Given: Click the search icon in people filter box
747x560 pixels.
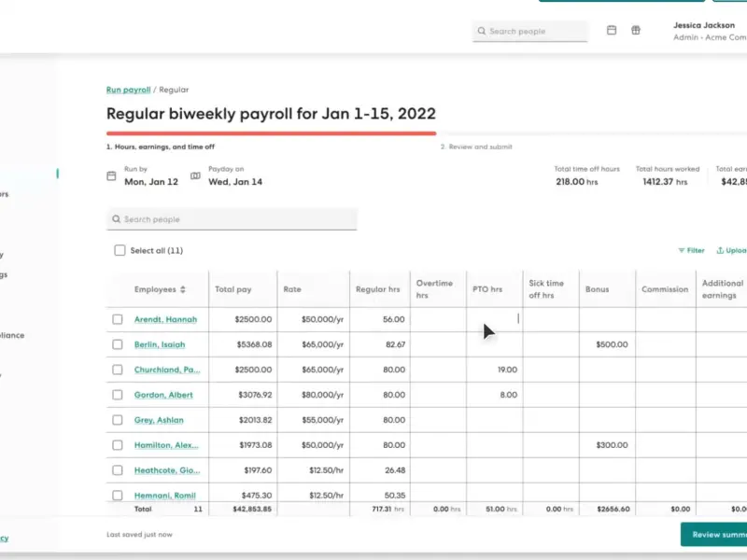Looking at the screenshot, I should [x=116, y=219].
